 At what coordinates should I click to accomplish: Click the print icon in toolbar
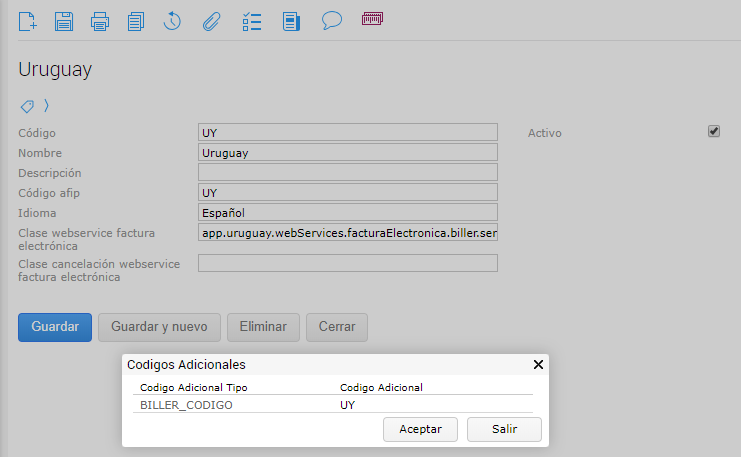coord(100,22)
